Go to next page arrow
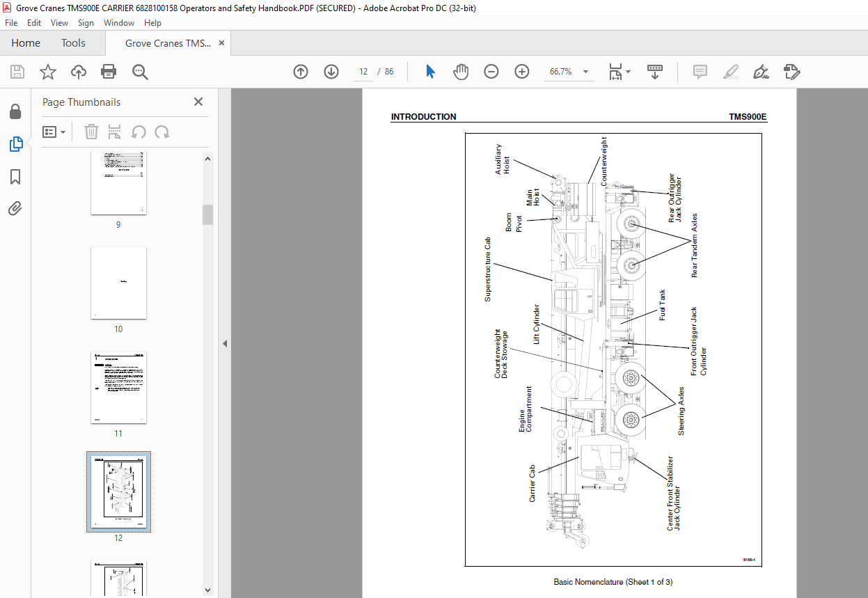 click(x=331, y=72)
